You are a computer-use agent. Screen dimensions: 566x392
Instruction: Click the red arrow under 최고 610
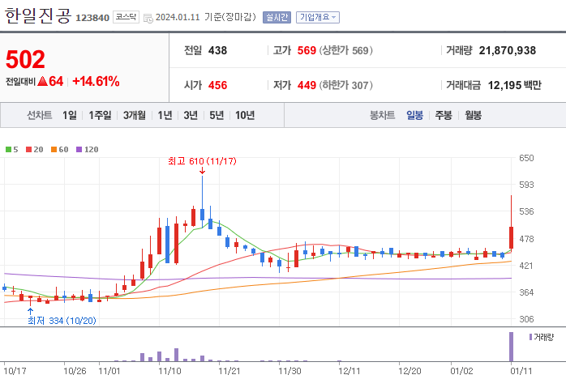(x=202, y=171)
